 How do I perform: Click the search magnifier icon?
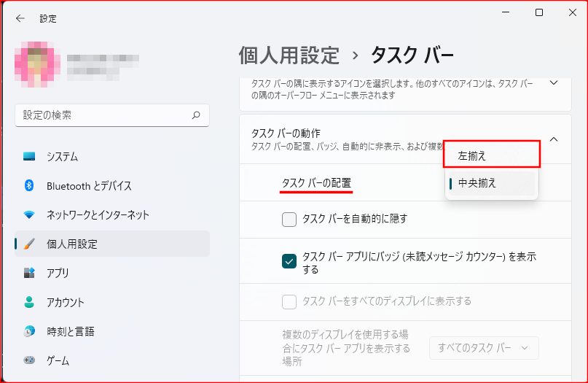point(195,115)
